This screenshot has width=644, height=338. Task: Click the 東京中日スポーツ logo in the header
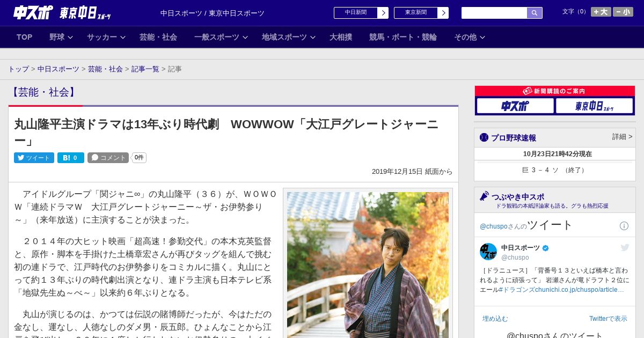[x=85, y=13]
